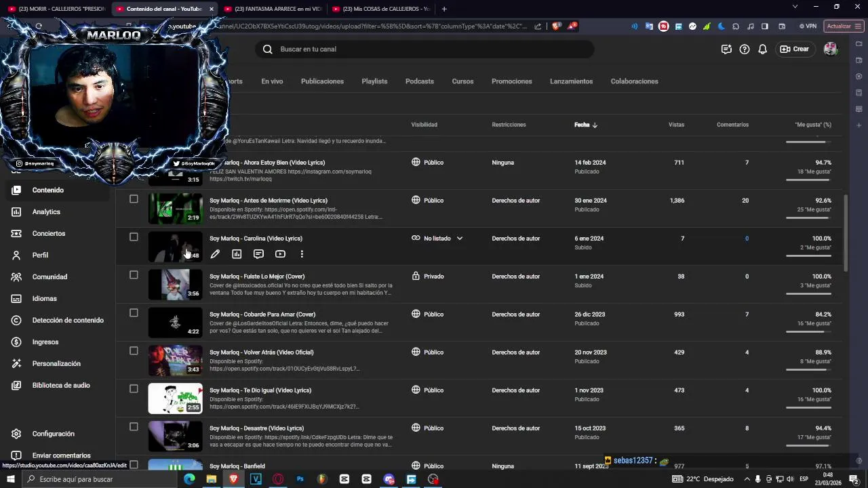
Task: Open Enviar comentarios in the sidebar
Action: (61, 455)
